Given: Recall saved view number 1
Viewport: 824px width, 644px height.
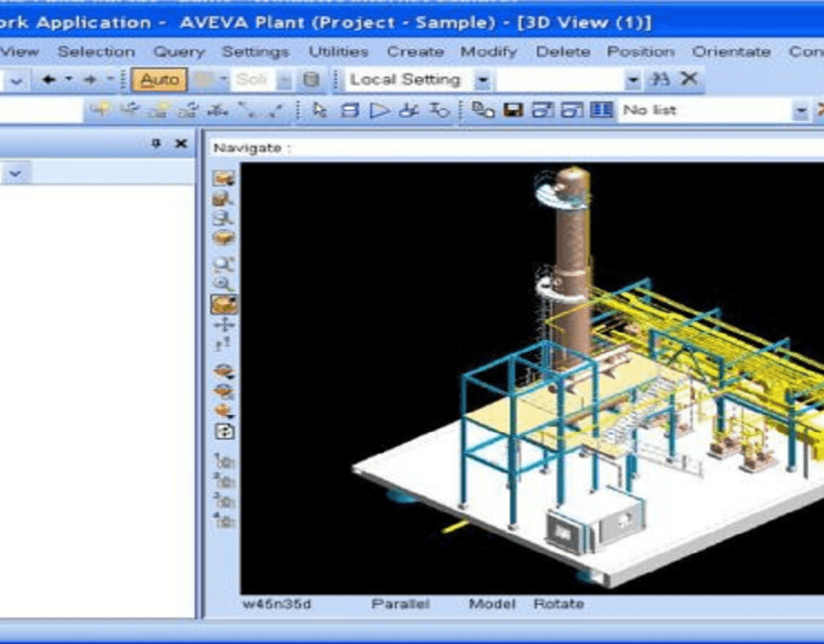Looking at the screenshot, I should [x=224, y=460].
